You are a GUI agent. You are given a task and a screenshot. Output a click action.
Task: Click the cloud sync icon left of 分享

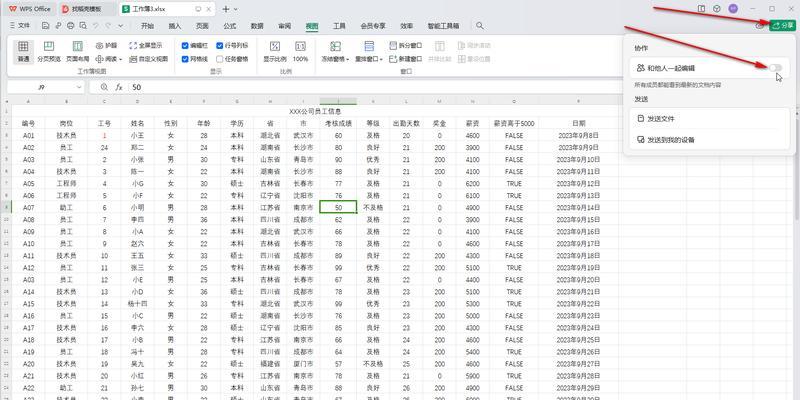[x=760, y=26]
